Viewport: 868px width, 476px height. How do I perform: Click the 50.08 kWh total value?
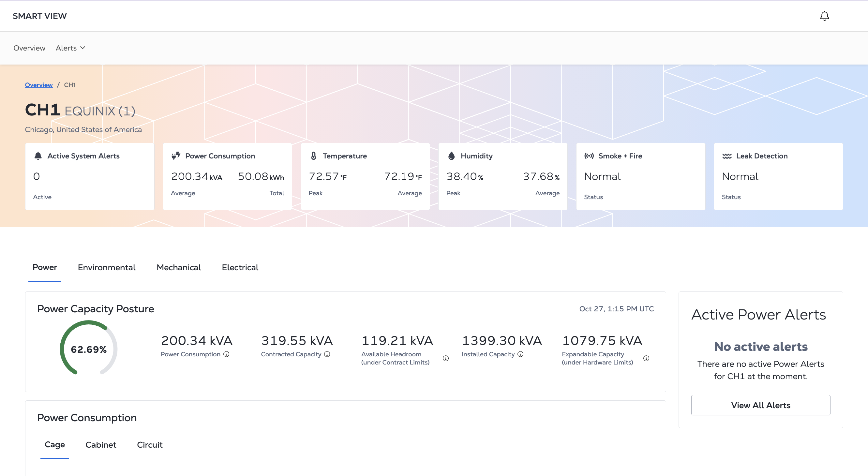[x=261, y=176]
